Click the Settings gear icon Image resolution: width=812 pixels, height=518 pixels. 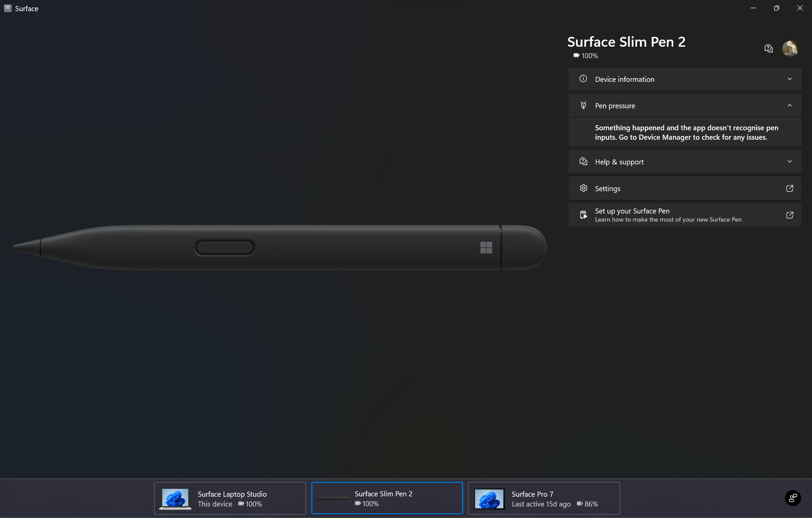[583, 188]
